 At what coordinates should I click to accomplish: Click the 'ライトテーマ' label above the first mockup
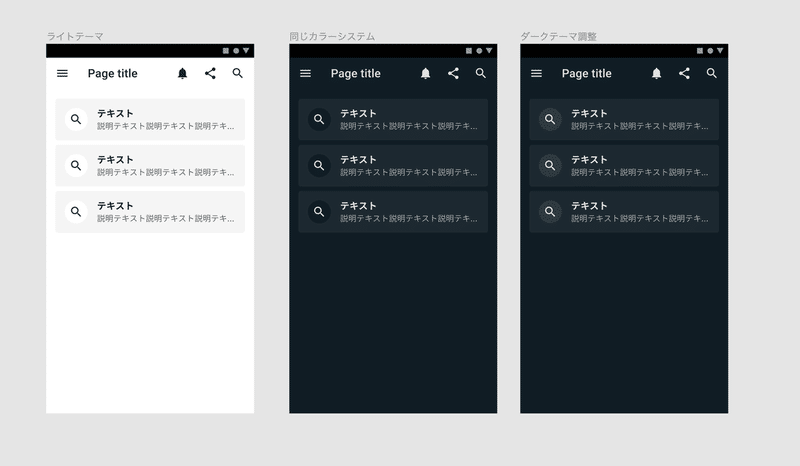click(x=75, y=36)
